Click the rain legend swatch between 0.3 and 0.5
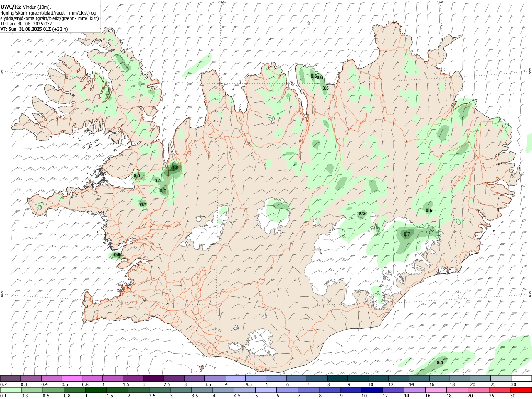Viewport: 532px width, 399px height. tap(32, 390)
